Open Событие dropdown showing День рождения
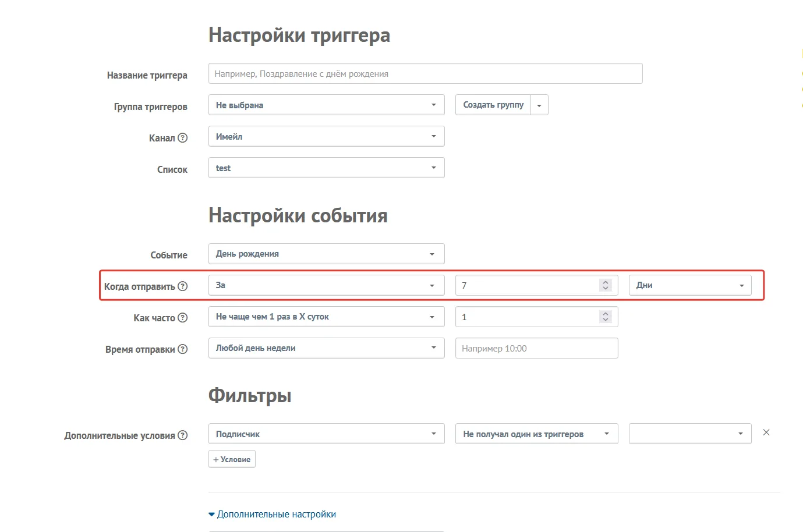Image resolution: width=803 pixels, height=532 pixels. [x=327, y=254]
